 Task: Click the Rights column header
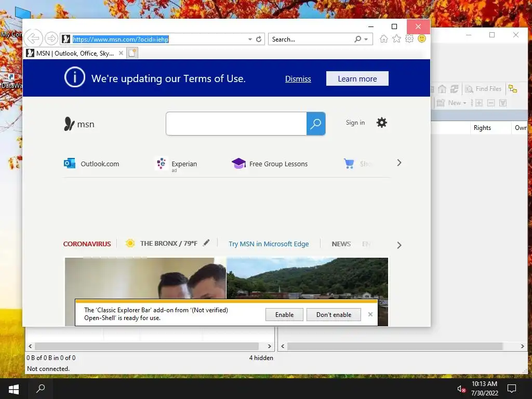(x=490, y=128)
